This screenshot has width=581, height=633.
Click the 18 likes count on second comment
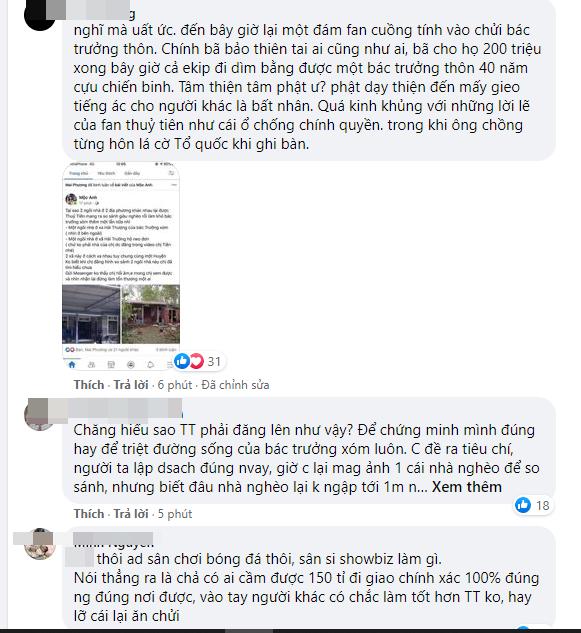(543, 505)
